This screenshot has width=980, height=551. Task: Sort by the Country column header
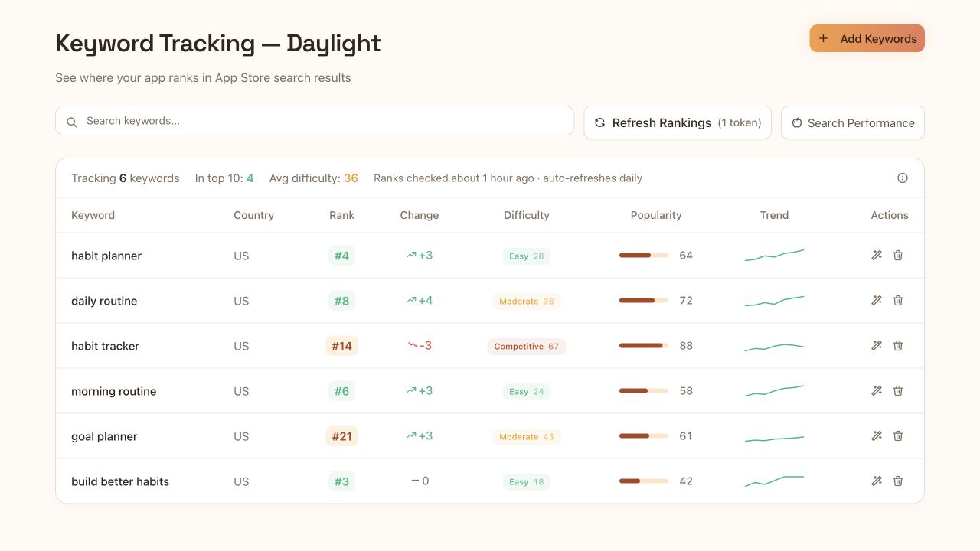pyautogui.click(x=253, y=215)
